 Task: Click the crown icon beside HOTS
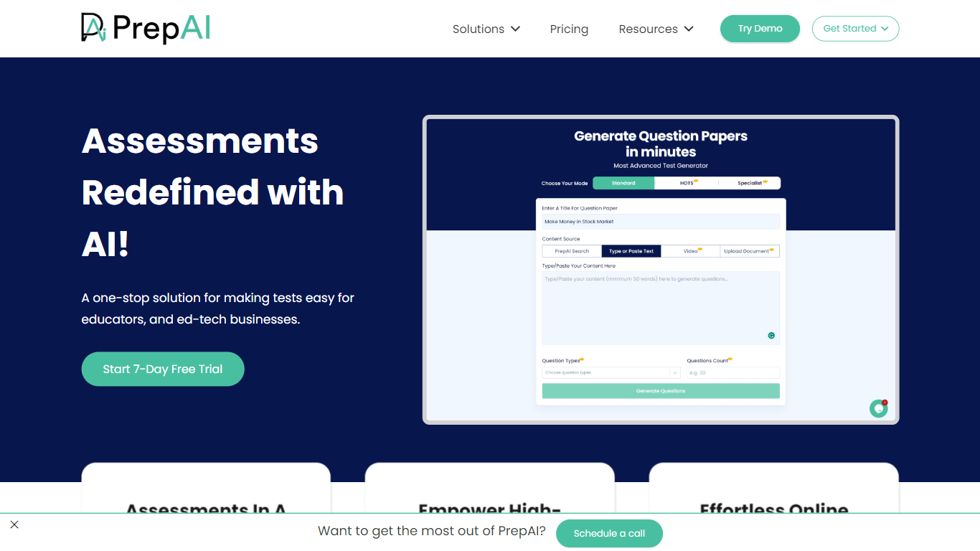[x=696, y=182]
